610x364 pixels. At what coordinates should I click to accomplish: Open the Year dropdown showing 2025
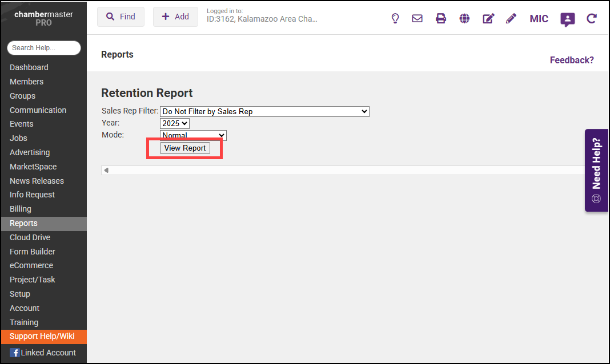pos(174,123)
